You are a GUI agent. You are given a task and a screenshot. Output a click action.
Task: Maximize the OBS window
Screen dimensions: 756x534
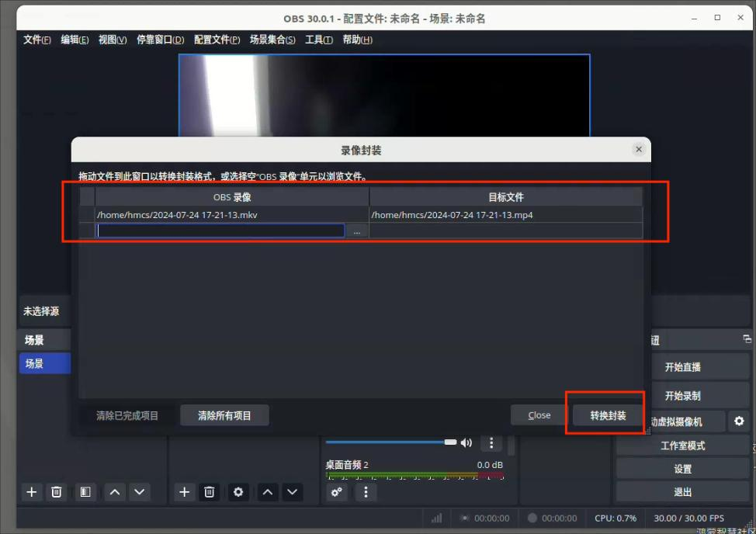(x=717, y=17)
